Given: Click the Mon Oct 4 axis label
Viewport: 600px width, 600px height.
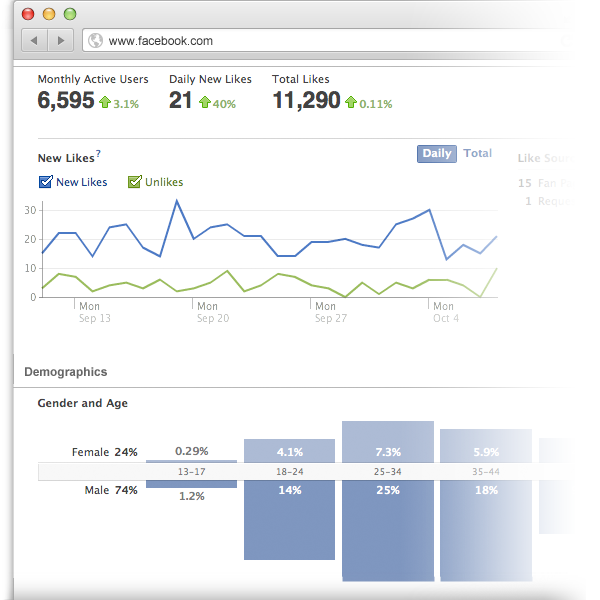Looking at the screenshot, I should tap(446, 312).
